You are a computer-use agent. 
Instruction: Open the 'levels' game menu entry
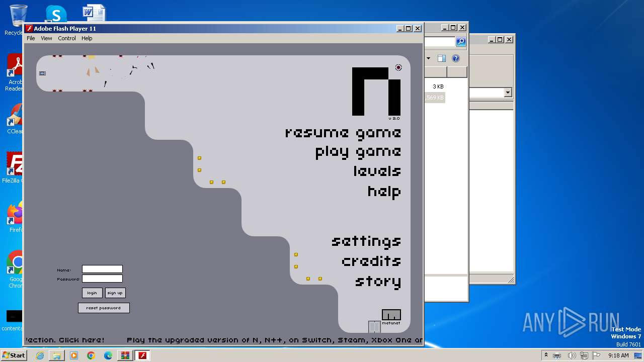[x=377, y=171]
